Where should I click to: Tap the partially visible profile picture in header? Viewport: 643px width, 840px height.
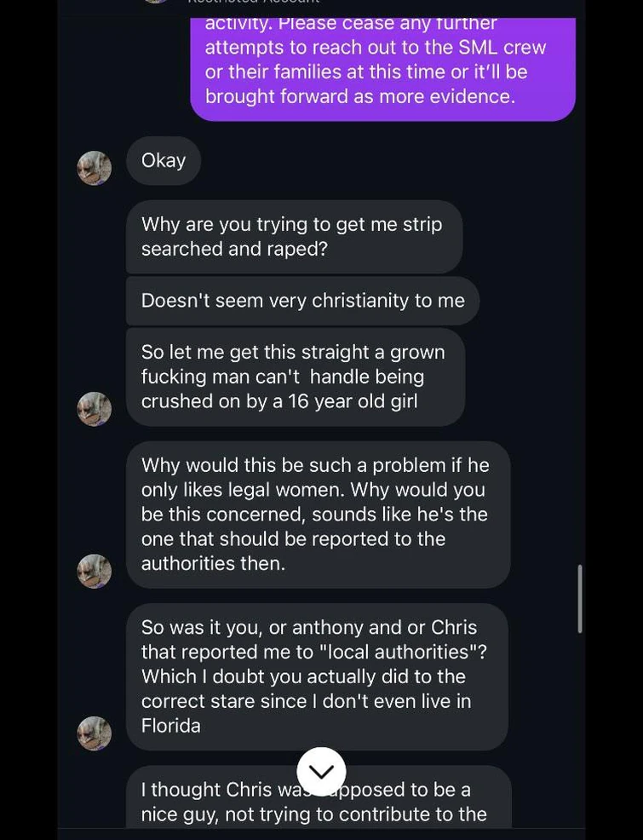(155, 2)
